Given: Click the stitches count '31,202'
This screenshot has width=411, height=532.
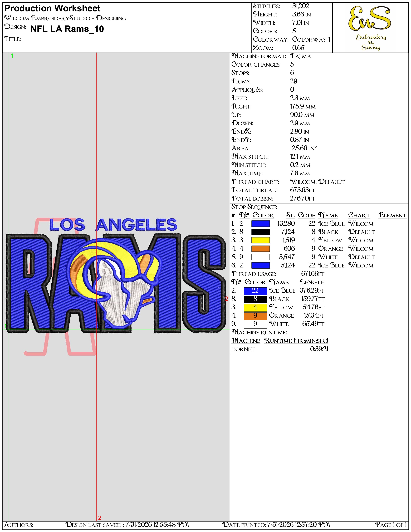Looking at the screenshot, I should pos(301,6).
